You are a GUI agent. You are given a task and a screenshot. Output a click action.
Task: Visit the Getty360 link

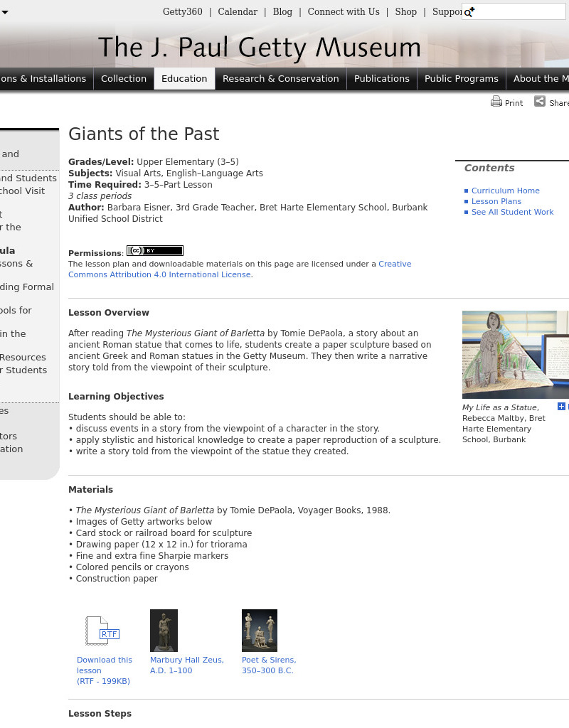[182, 12]
